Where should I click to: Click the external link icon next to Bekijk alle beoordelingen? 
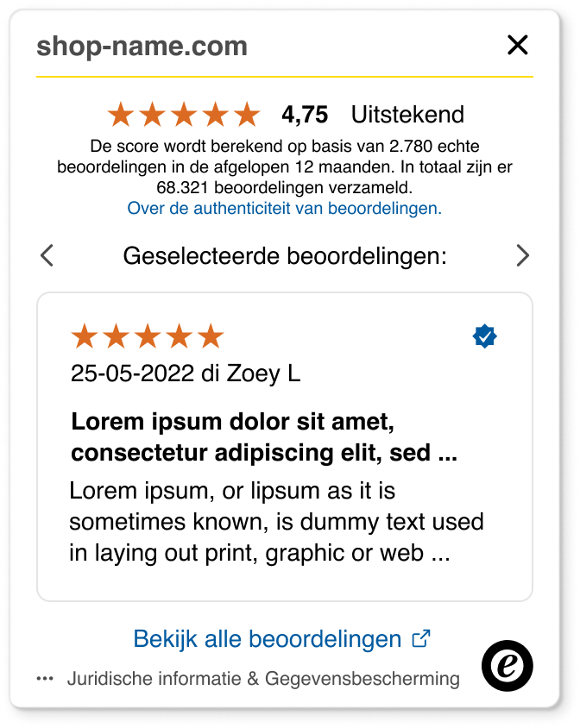pyautogui.click(x=421, y=638)
